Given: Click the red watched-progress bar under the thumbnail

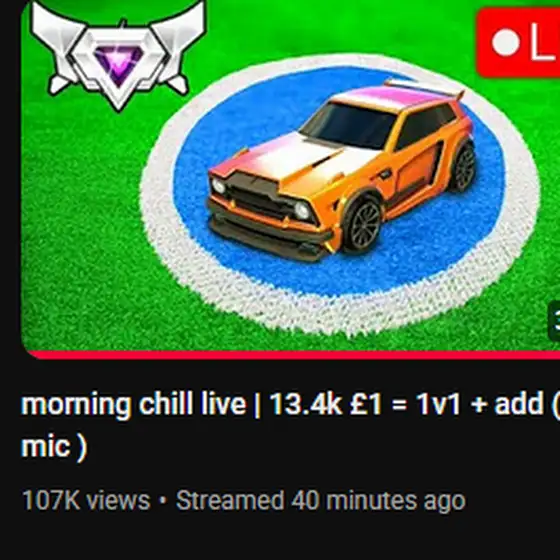Looking at the screenshot, I should tap(294, 355).
